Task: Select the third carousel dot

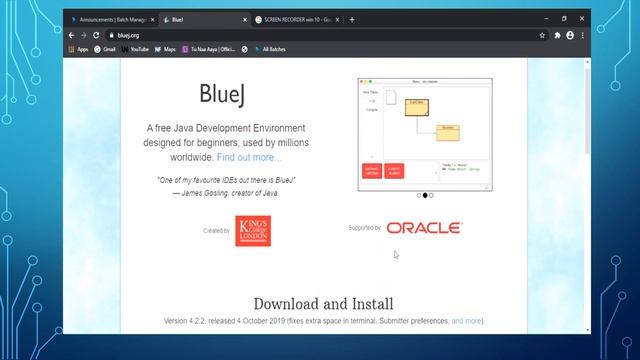Action: 431,196
